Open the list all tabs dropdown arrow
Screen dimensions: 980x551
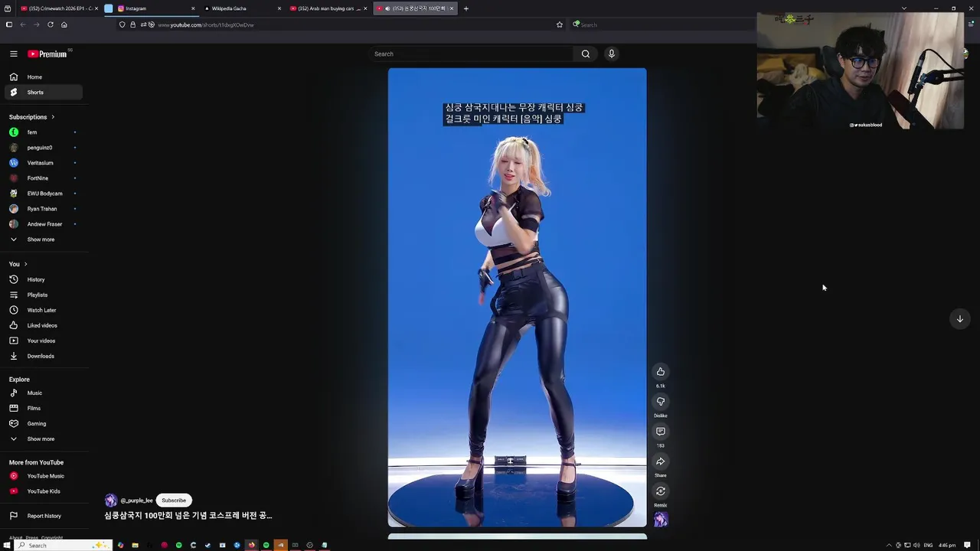904,8
